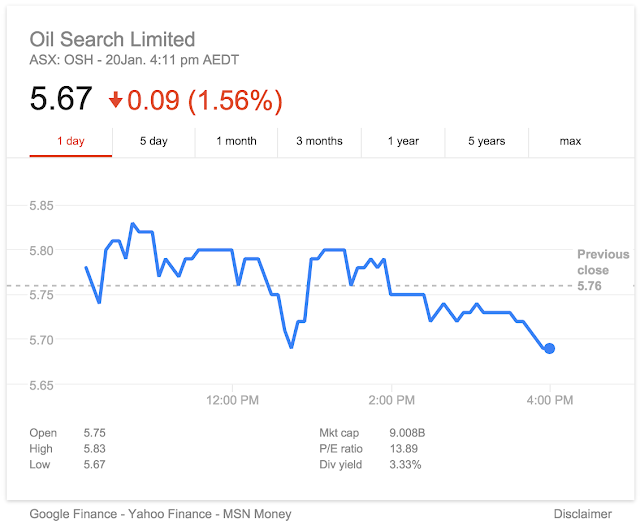The width and height of the screenshot is (640, 525).
Task: Switch to the max range tab
Action: [570, 141]
